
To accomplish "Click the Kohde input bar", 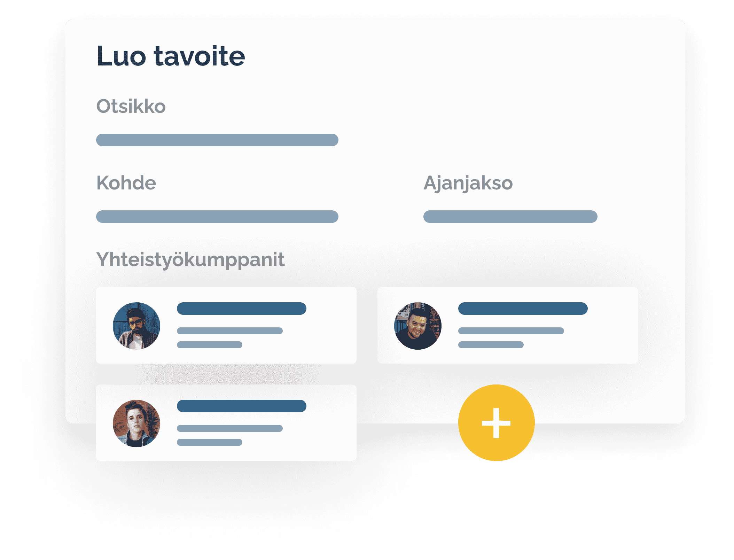I will (217, 217).
